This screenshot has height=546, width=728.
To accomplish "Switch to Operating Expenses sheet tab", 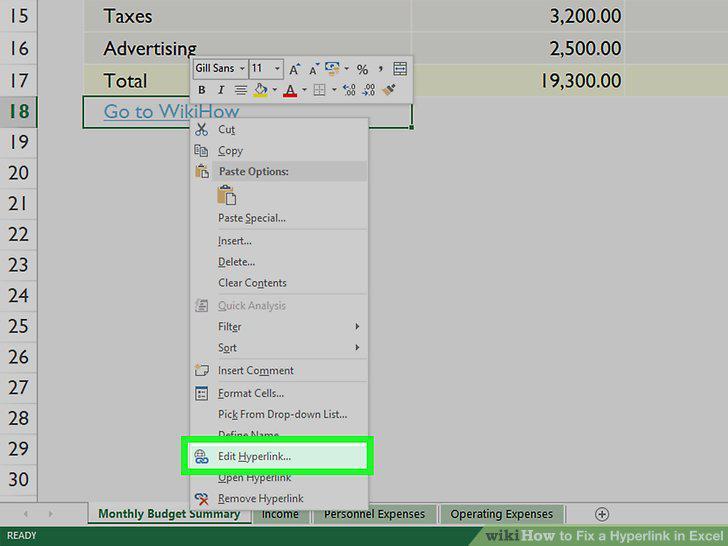I will point(501,514).
